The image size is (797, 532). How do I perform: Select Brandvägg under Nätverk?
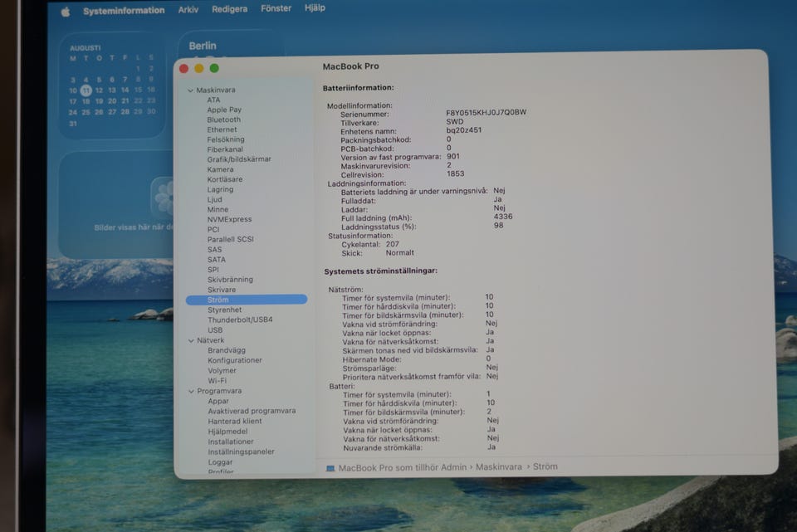226,350
